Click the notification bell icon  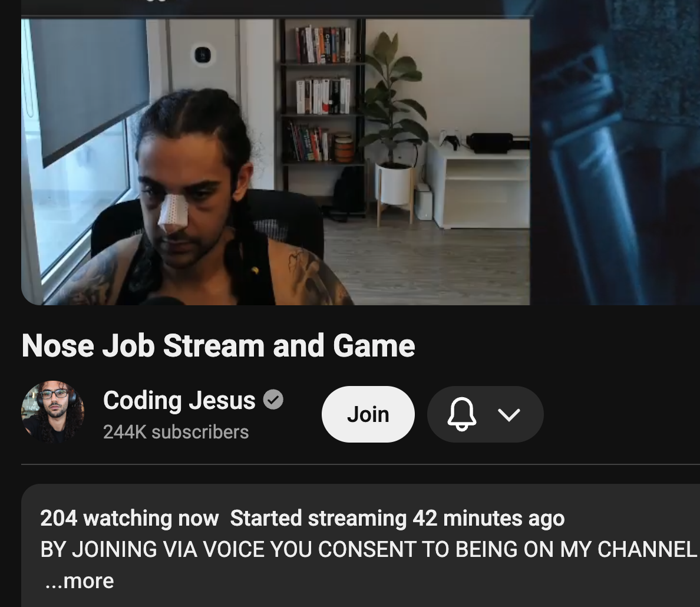pos(461,414)
